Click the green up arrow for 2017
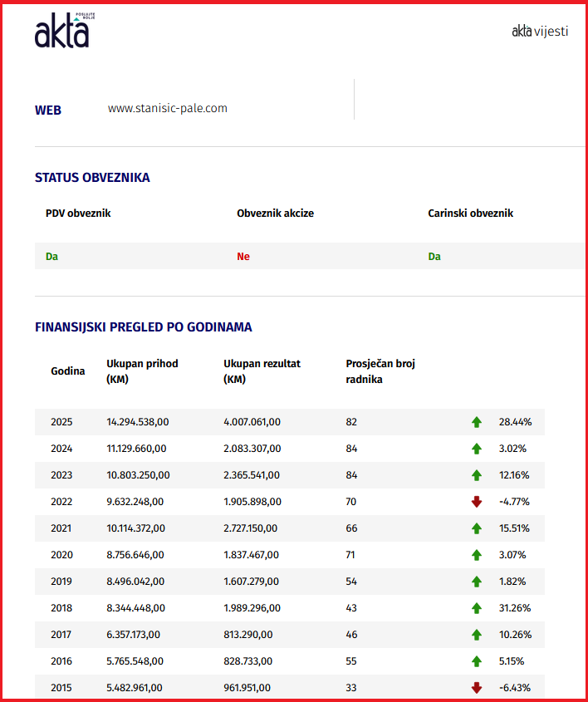Image resolution: width=588 pixels, height=702 pixels. pyautogui.click(x=477, y=635)
